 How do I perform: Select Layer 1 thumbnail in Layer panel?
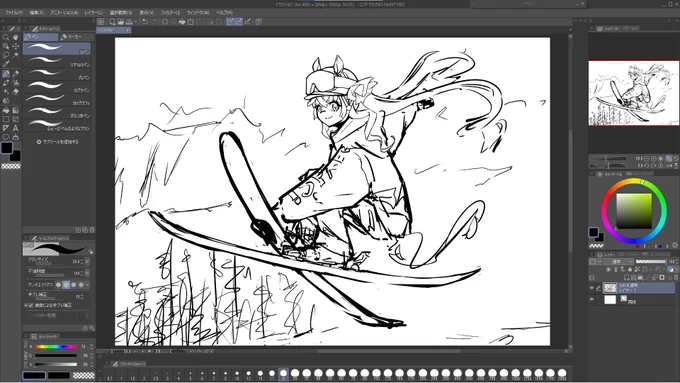pyautogui.click(x=610, y=288)
